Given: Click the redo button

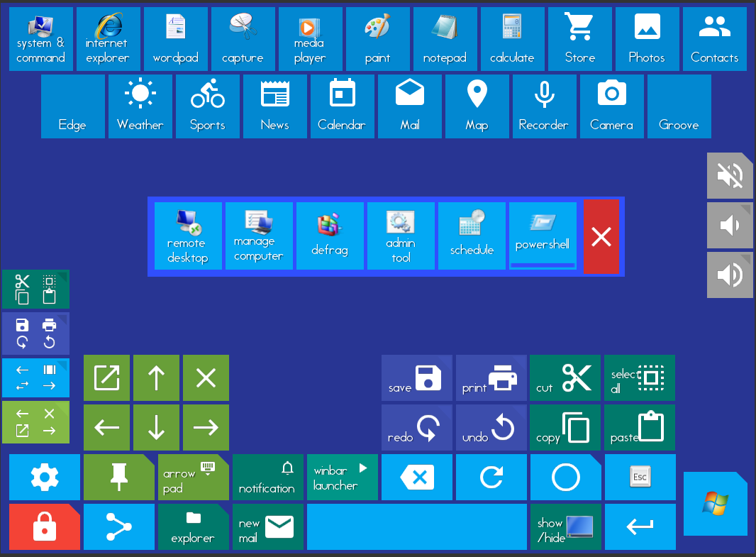Looking at the screenshot, I should click(x=417, y=427).
